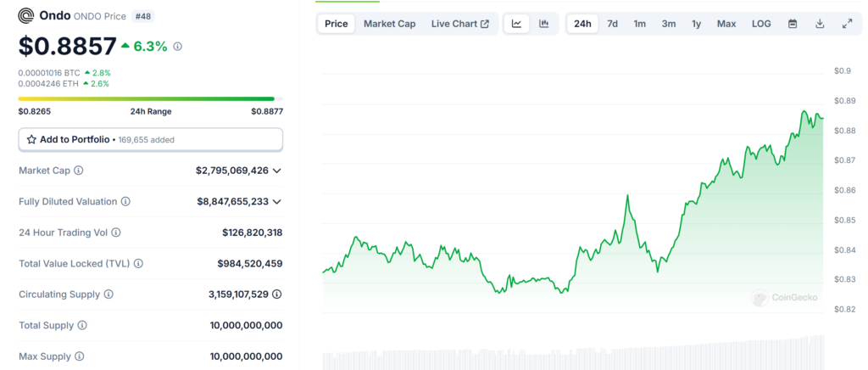Select the 24h time range

582,24
